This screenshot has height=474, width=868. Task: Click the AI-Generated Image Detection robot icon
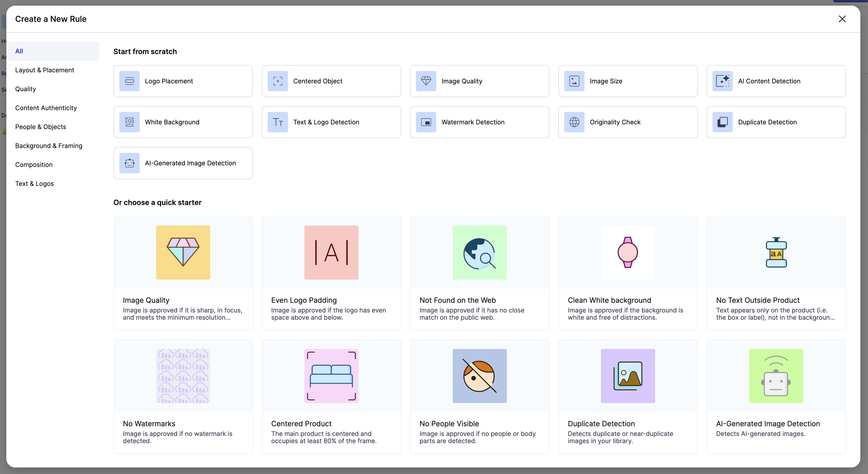pyautogui.click(x=129, y=163)
